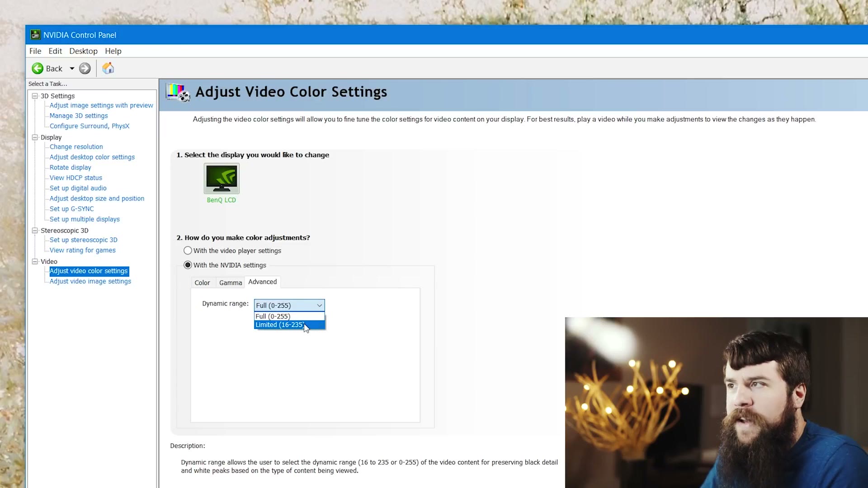Collapse the 3D Settings tree node
Screen dimensions: 868x488
[x=35, y=96]
